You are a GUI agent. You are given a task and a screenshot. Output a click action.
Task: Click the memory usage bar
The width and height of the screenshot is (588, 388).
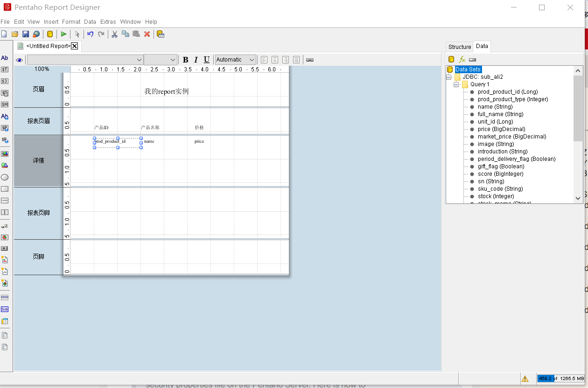(560, 379)
